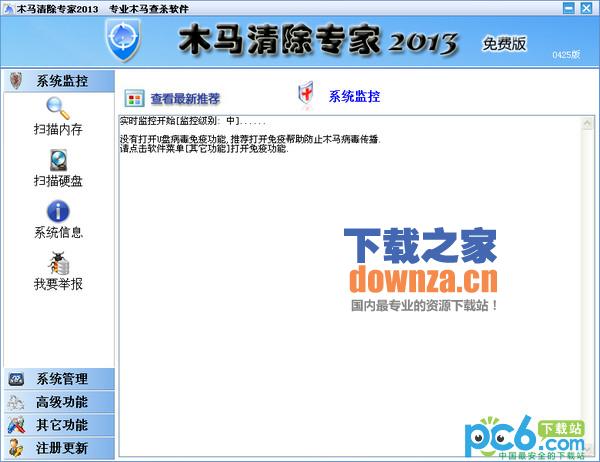Click the 扫描硬盘 hard disk icon
This screenshot has width=600, height=462.
(58, 160)
